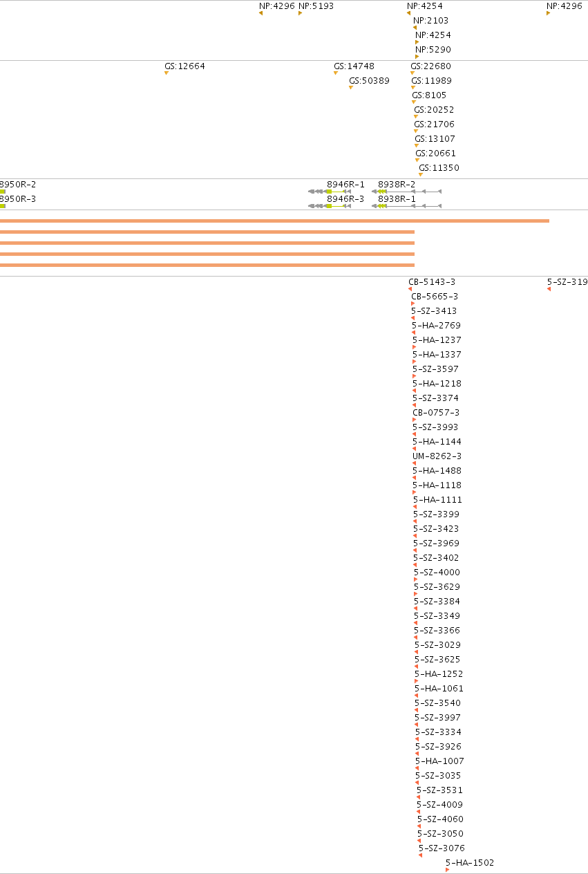
Task: Click the NP:5193 feature label
Action: coord(316,6)
